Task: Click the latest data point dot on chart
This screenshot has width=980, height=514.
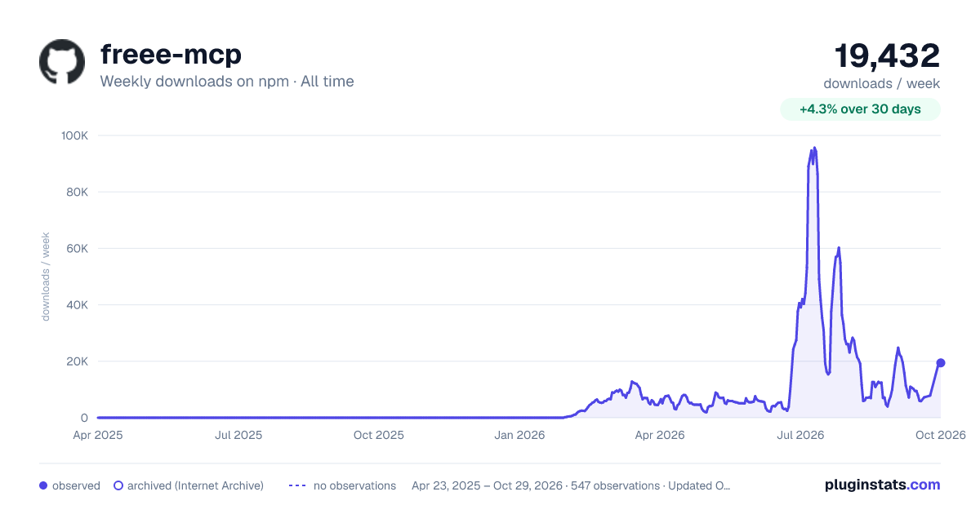Action: click(x=941, y=363)
